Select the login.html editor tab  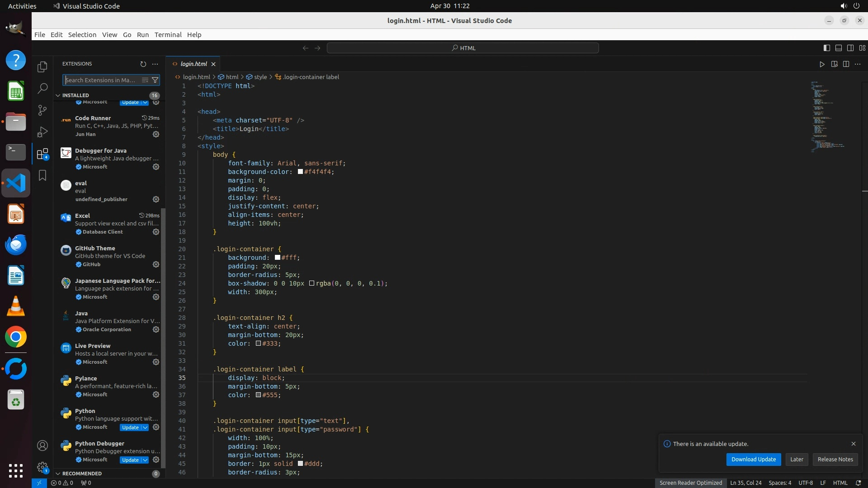tap(193, 64)
